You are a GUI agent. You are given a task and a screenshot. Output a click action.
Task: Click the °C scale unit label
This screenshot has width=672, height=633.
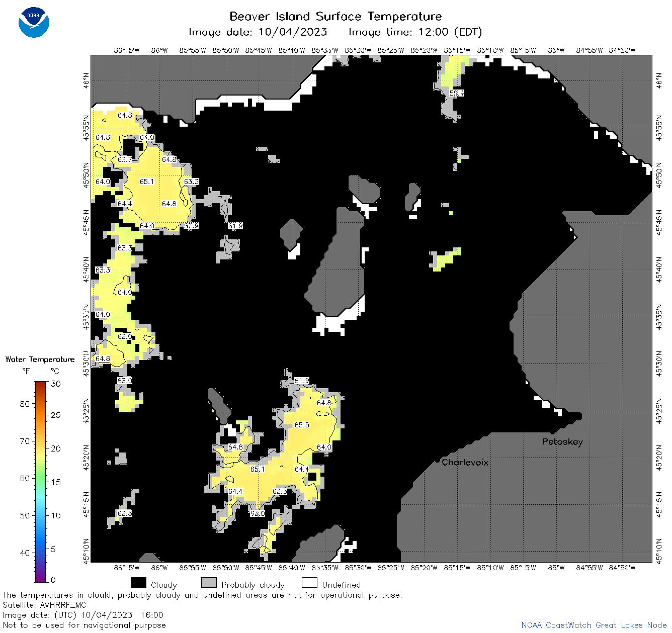pyautogui.click(x=55, y=371)
